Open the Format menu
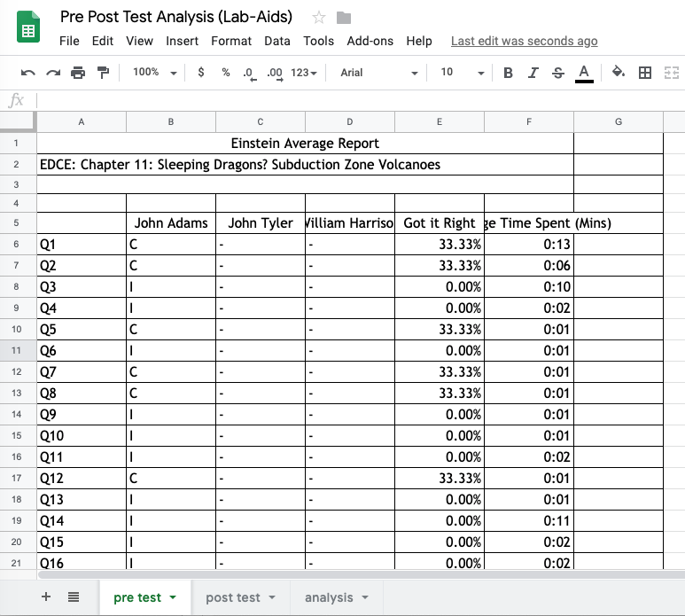This screenshot has height=616, width=685. pyautogui.click(x=231, y=41)
